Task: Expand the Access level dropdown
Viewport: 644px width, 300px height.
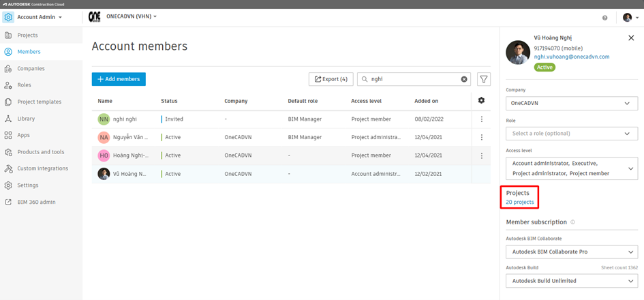Action: 572,168
